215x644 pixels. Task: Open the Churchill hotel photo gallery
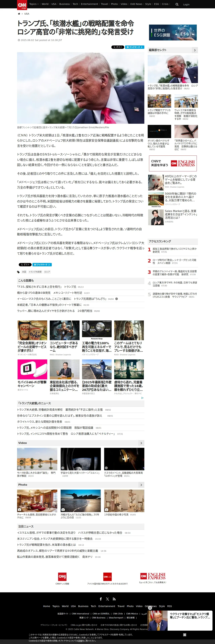click(37, 501)
